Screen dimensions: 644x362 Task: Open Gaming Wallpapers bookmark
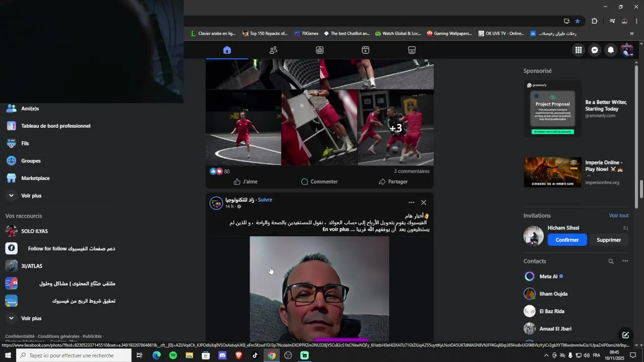click(x=449, y=34)
